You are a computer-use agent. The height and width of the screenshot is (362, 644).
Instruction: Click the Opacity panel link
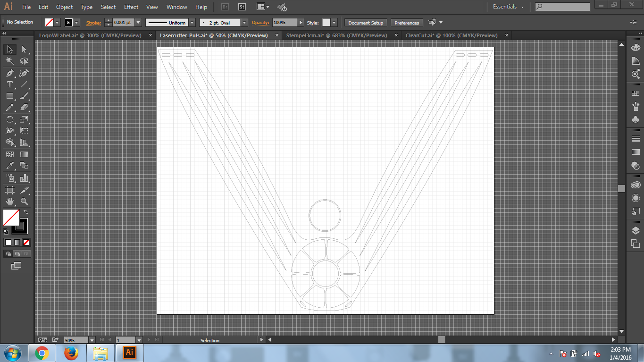pyautogui.click(x=259, y=23)
